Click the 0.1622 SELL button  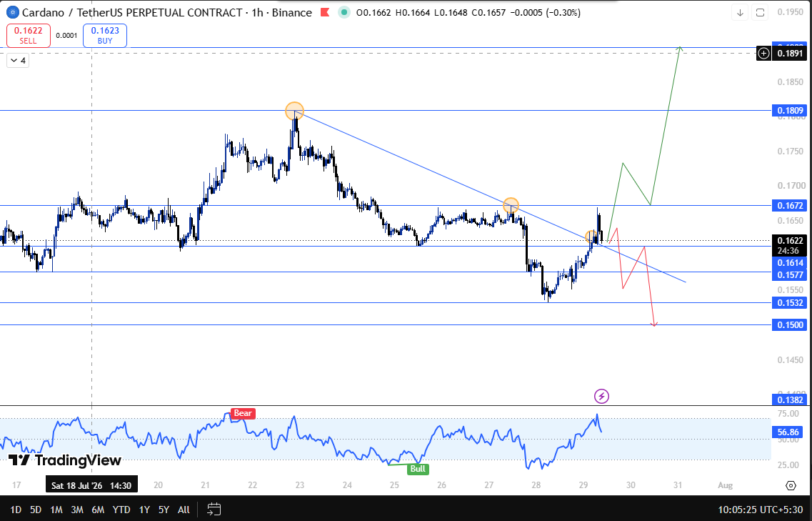click(x=29, y=35)
